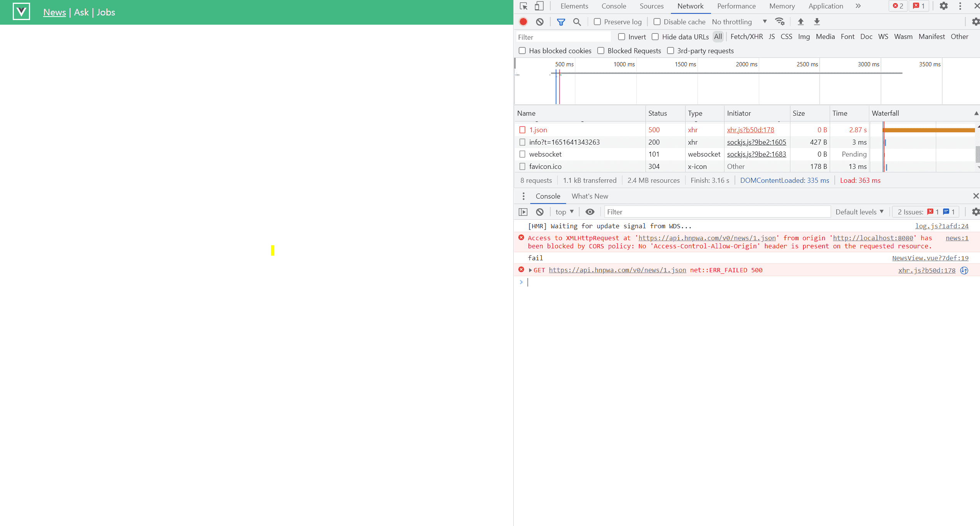Click the console Filter input field

717,212
